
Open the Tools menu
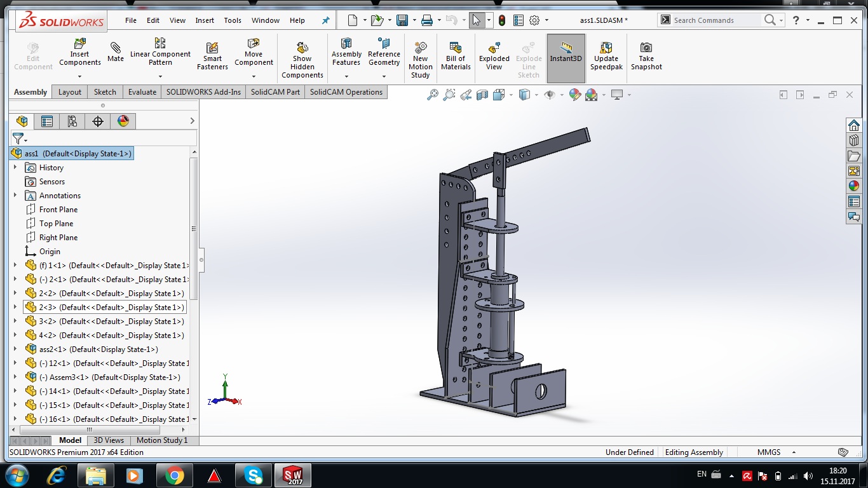click(233, 20)
